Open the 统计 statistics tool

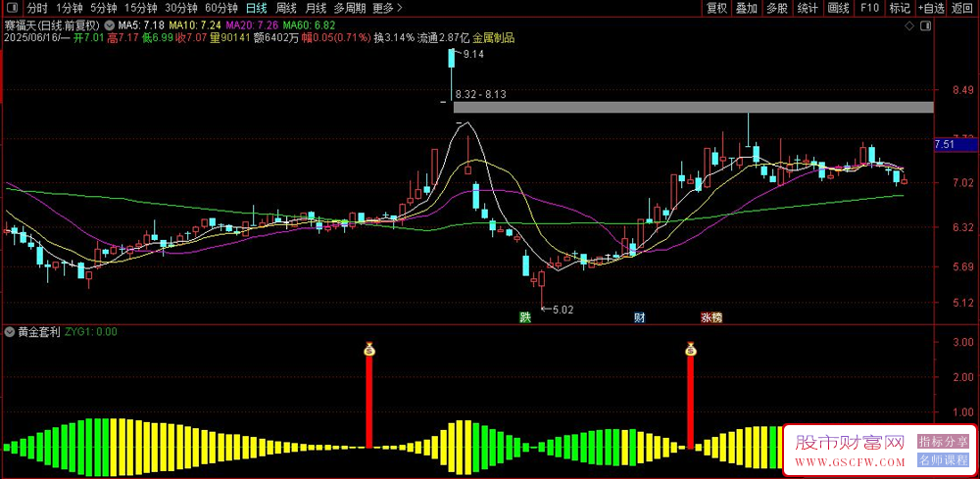pyautogui.click(x=808, y=8)
